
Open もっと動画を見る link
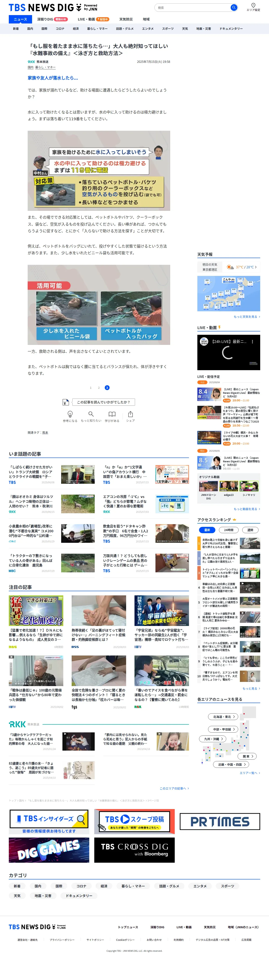pos(247,509)
